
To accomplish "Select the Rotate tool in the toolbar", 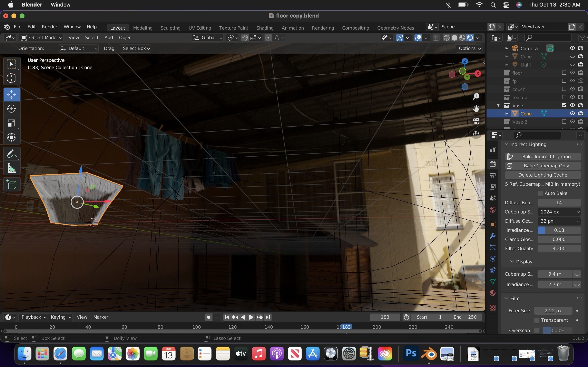I will 11,108.
